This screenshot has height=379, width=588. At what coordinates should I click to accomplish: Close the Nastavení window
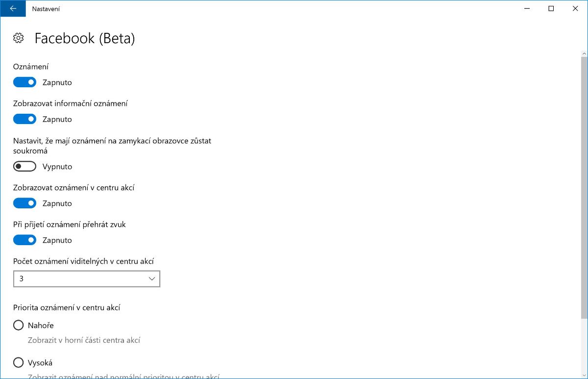(x=575, y=8)
